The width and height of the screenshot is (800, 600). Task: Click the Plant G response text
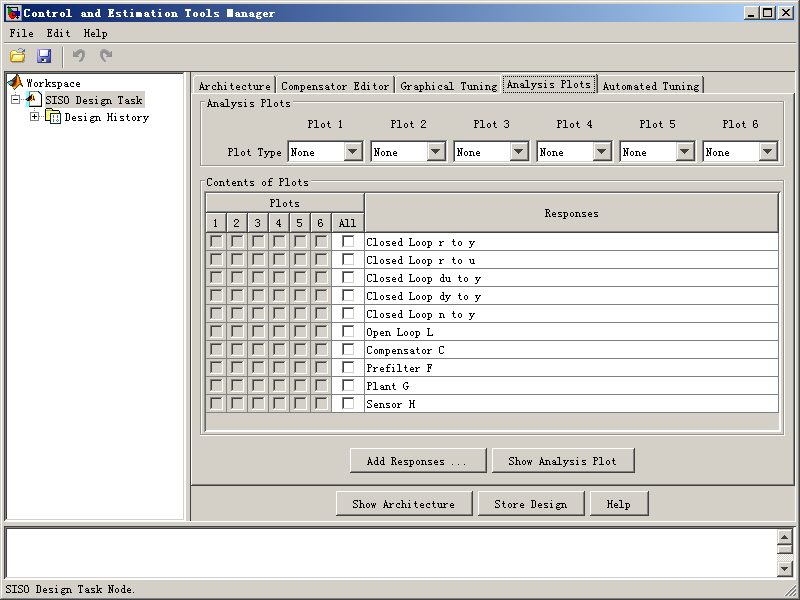pyautogui.click(x=387, y=386)
